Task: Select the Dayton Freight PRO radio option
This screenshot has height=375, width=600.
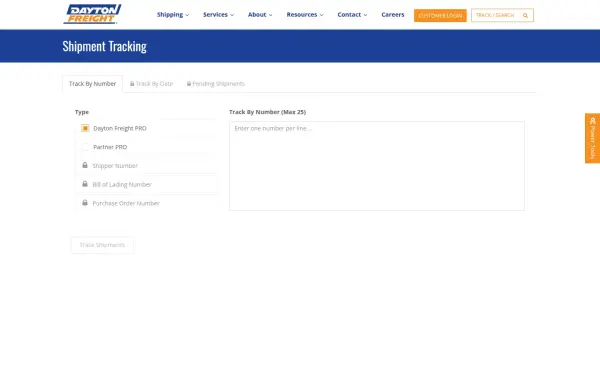Action: coord(85,128)
